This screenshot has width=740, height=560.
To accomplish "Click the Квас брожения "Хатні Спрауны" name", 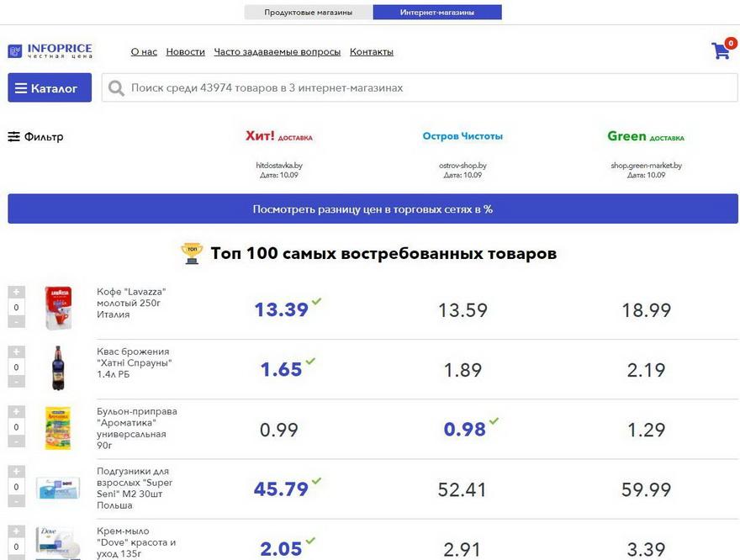I will click(134, 362).
